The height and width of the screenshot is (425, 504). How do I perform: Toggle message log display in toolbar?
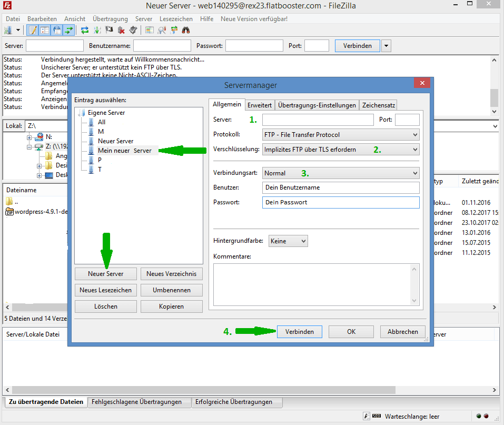[x=33, y=30]
